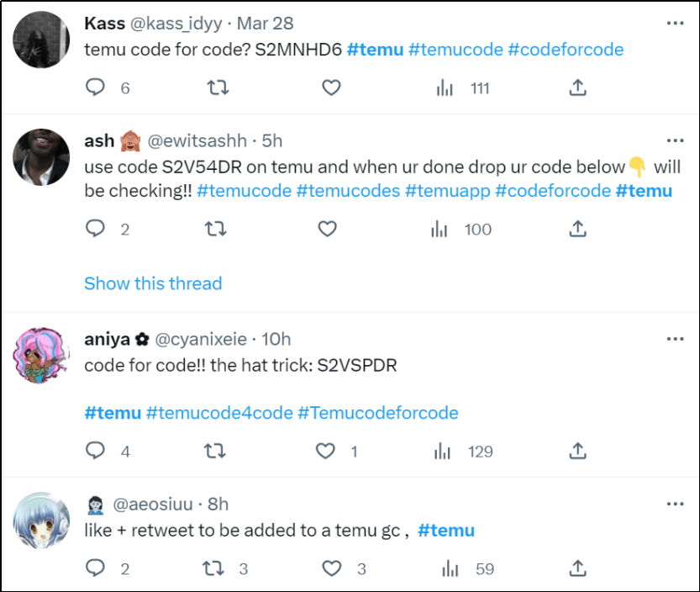Viewport: 700px width, 592px height.
Task: Share aniya's tweet via share icon
Action: [x=577, y=452]
